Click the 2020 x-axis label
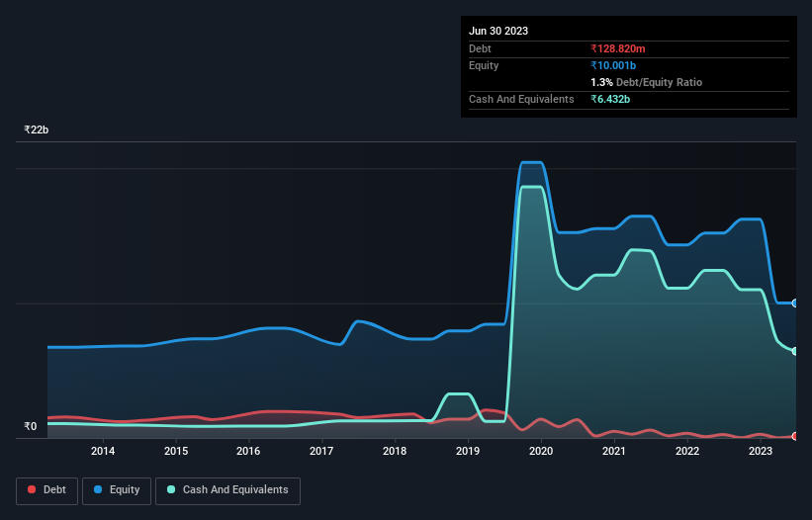 [541, 451]
